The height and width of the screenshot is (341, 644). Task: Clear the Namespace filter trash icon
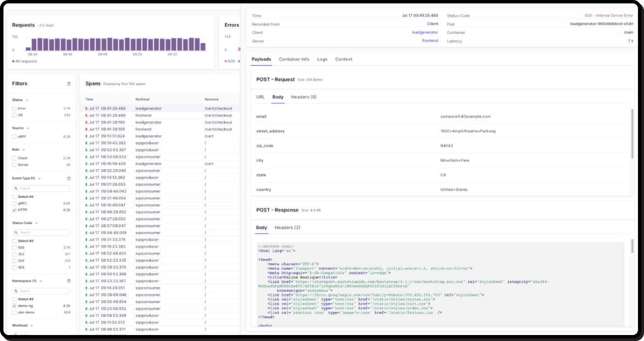click(69, 281)
